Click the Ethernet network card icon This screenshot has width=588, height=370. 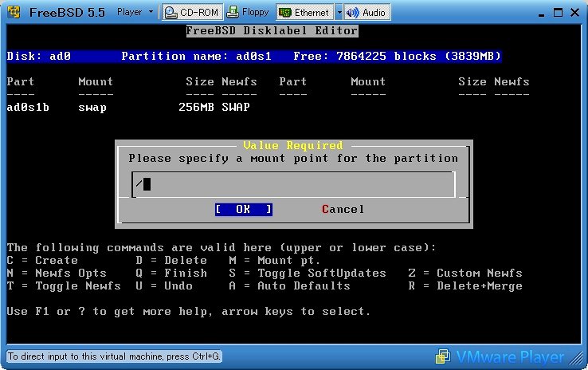coord(284,12)
